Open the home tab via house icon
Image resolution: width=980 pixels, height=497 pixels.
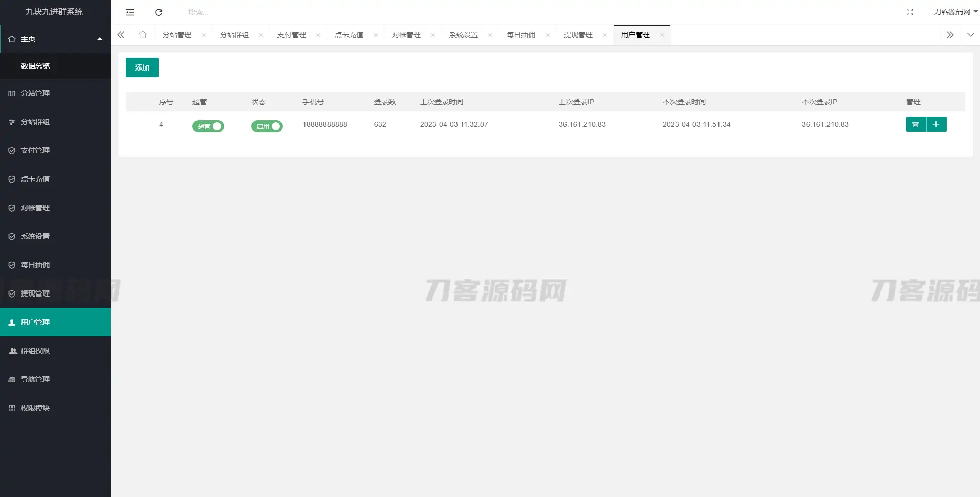pyautogui.click(x=143, y=34)
